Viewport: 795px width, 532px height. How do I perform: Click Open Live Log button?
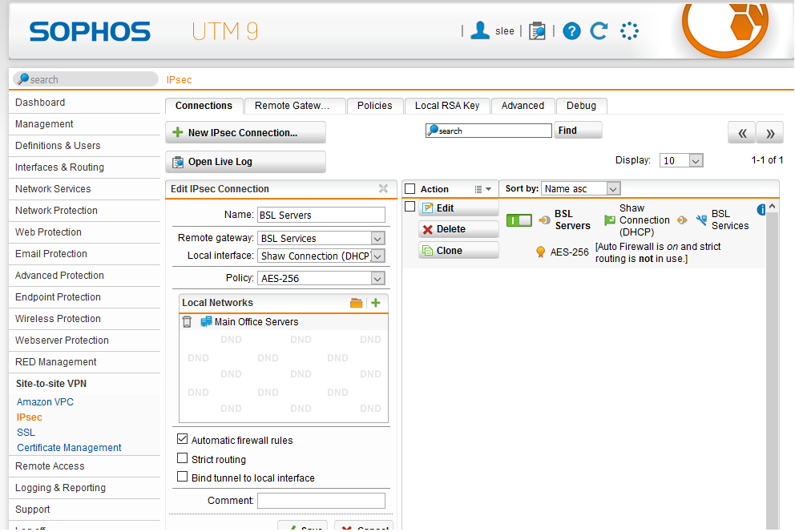coord(245,162)
